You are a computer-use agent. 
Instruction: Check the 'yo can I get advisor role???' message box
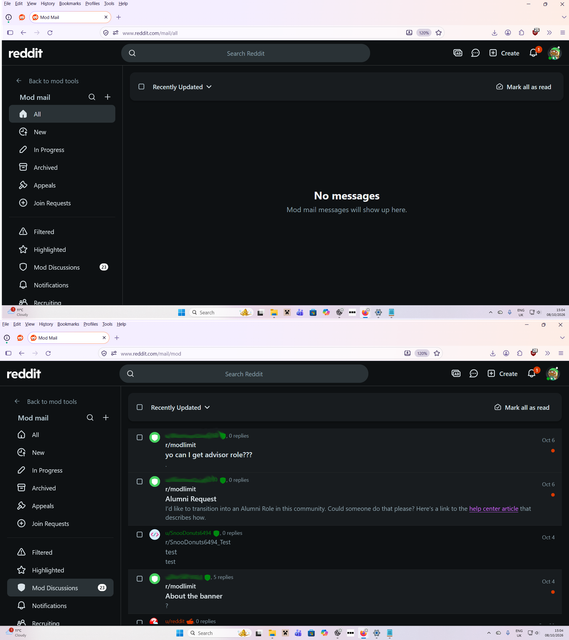pos(140,437)
